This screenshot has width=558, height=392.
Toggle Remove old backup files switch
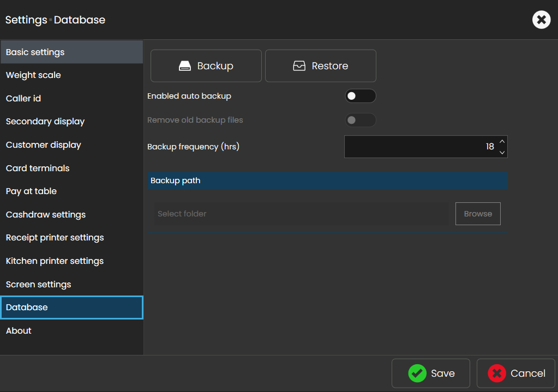(360, 120)
